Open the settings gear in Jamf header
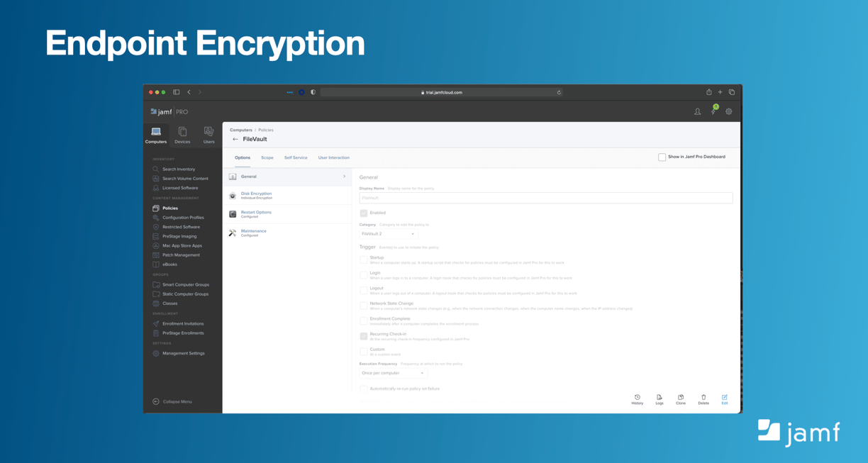The image size is (868, 463). (728, 112)
